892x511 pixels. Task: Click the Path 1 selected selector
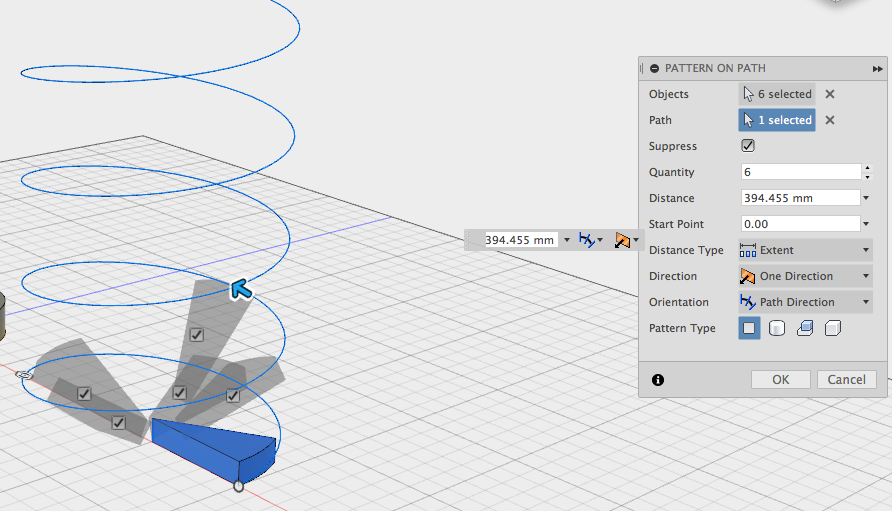click(777, 120)
